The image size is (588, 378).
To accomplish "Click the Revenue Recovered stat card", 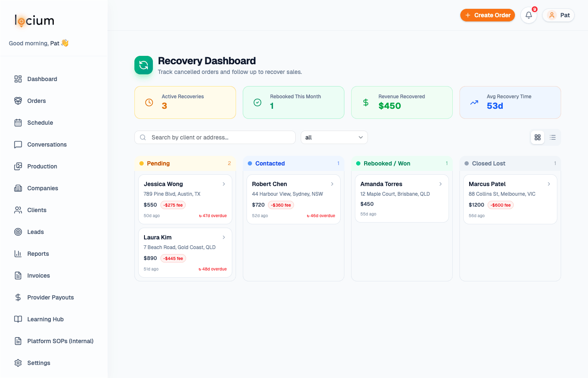I will pyautogui.click(x=402, y=102).
